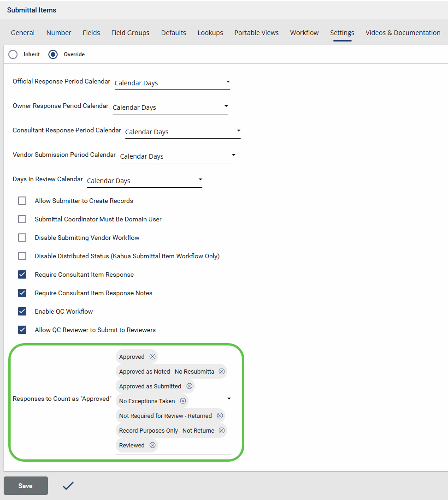Enable Allow Submitter to Create Records
The height and width of the screenshot is (500, 448).
point(22,201)
